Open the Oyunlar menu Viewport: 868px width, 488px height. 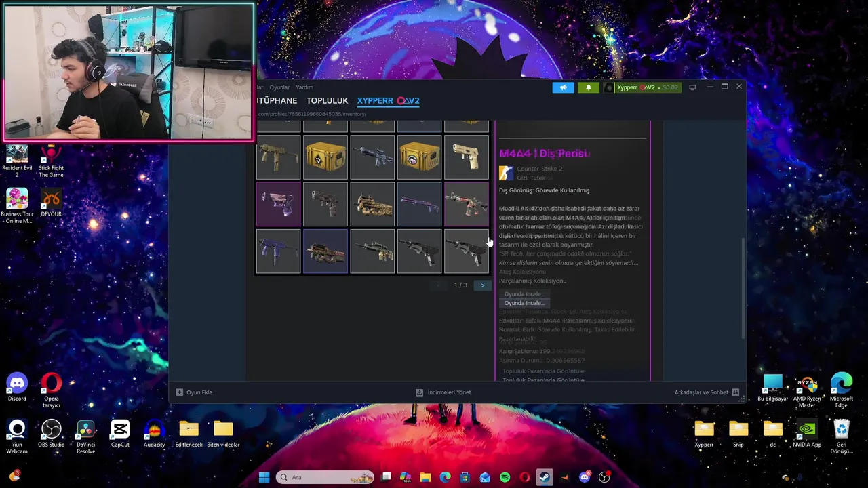click(x=279, y=87)
